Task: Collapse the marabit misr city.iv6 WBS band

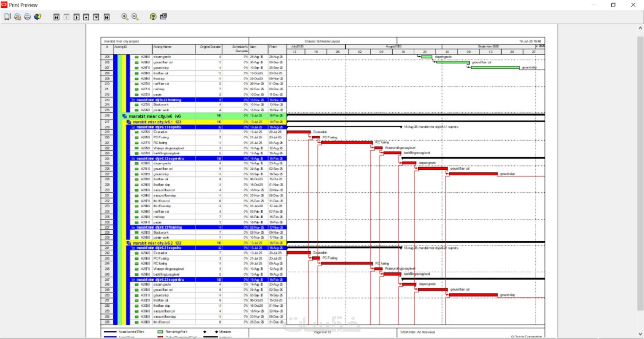Action: click(x=124, y=116)
